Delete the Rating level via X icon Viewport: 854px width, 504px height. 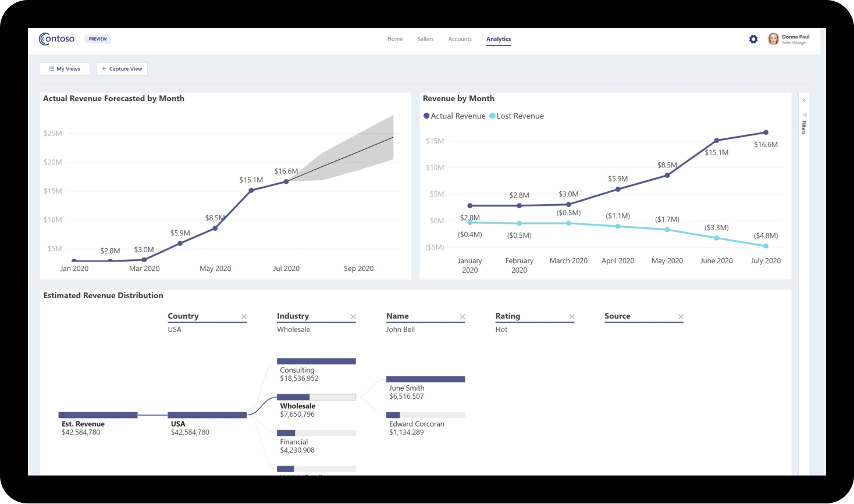point(571,317)
